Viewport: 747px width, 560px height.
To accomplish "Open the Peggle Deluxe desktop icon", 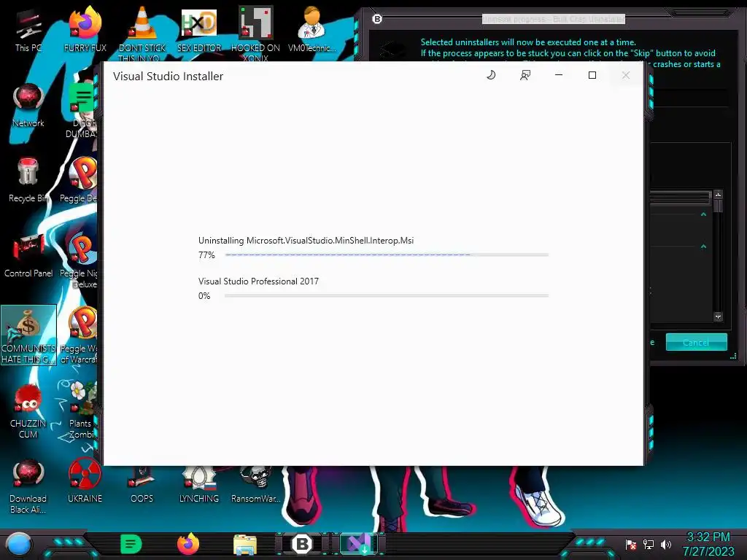I will tap(80, 181).
